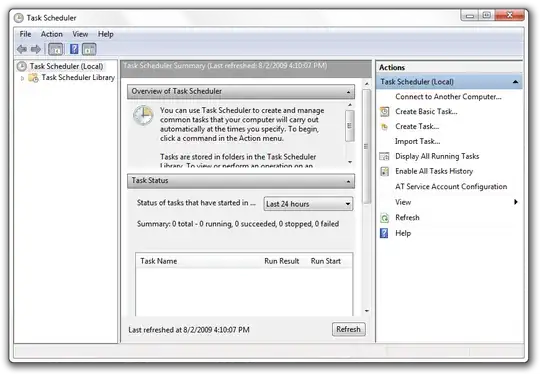The height and width of the screenshot is (374, 540).
Task: Open the View submenu arrow in Actions
Action: [516, 202]
